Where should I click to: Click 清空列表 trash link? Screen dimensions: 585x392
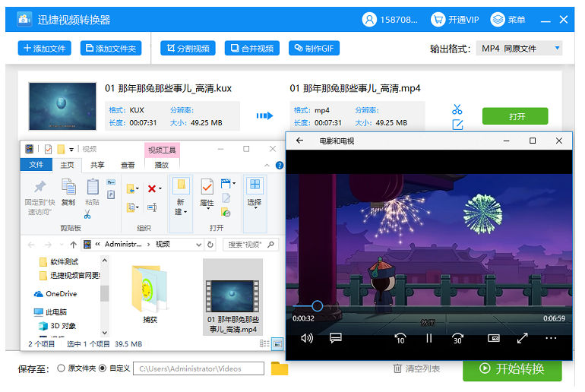click(417, 368)
